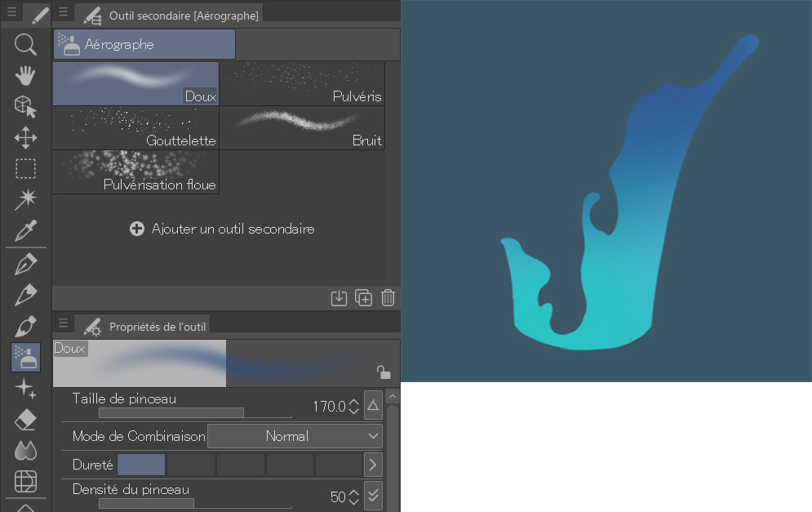Pick the Move layer tool
Image resolution: width=812 pixels, height=512 pixels.
coord(25,136)
